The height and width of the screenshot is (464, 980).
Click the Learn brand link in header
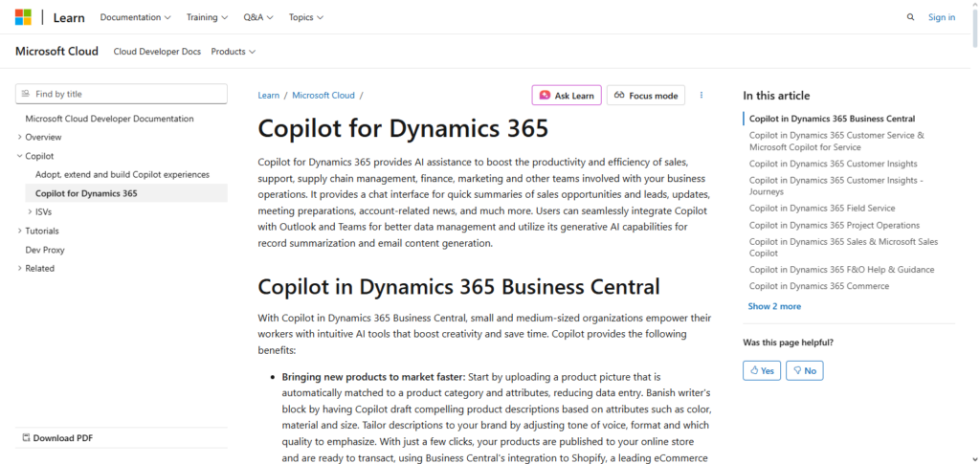(x=69, y=17)
